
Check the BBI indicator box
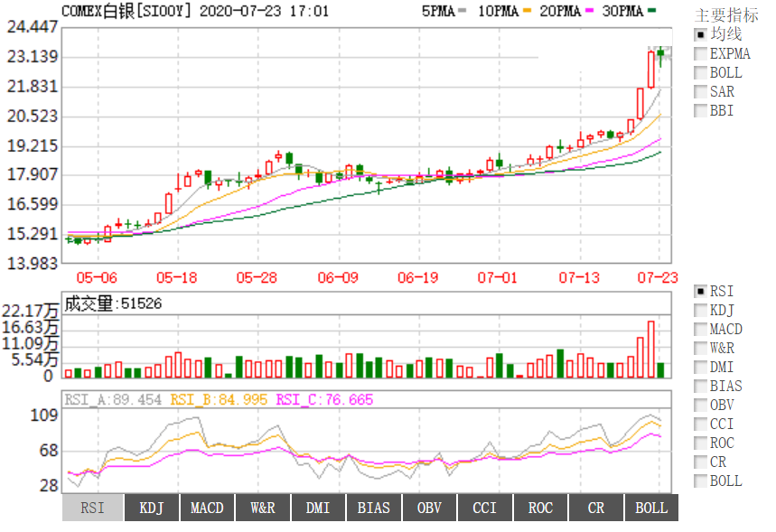point(700,110)
